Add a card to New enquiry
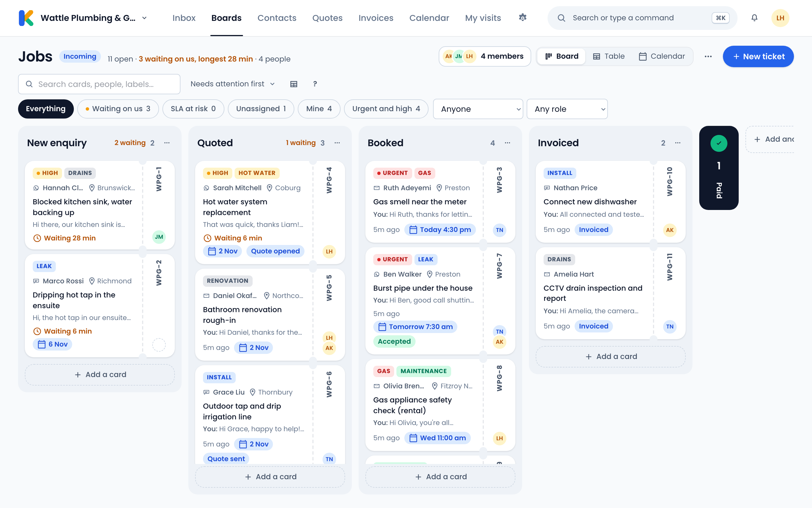Image resolution: width=812 pixels, height=508 pixels. (x=100, y=375)
